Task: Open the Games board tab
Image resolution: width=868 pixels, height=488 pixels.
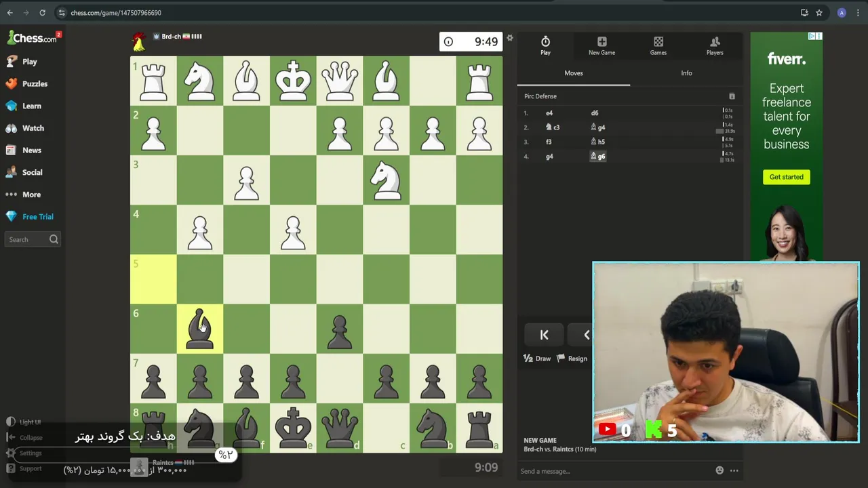Action: point(658,45)
